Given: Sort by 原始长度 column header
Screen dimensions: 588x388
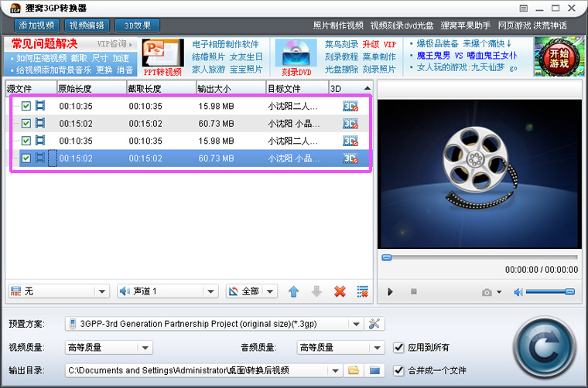Looking at the screenshot, I should point(91,88).
